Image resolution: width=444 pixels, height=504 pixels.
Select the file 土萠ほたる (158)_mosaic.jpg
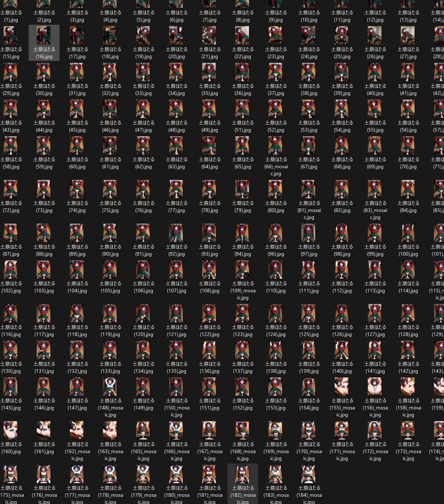[x=408, y=397]
